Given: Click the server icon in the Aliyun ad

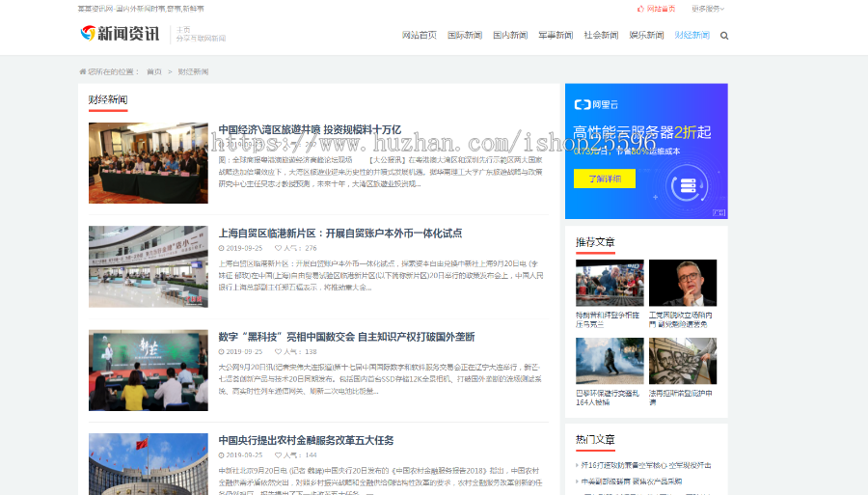Looking at the screenshot, I should click(688, 185).
